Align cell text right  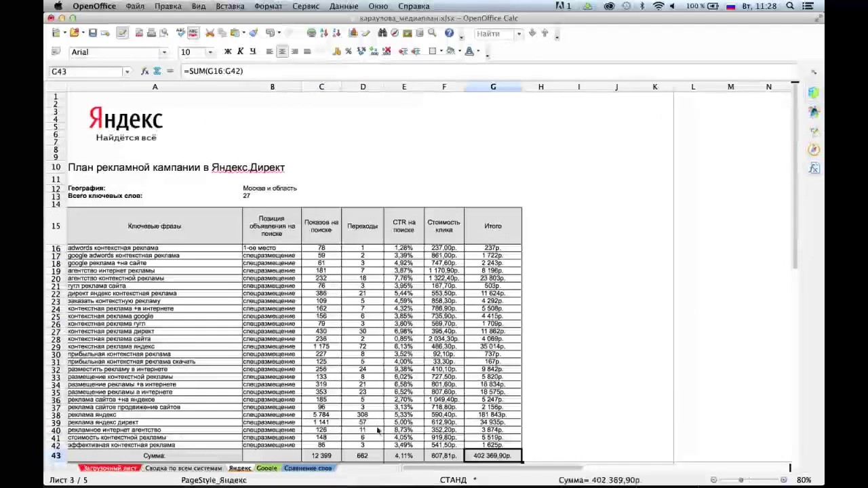tap(295, 52)
